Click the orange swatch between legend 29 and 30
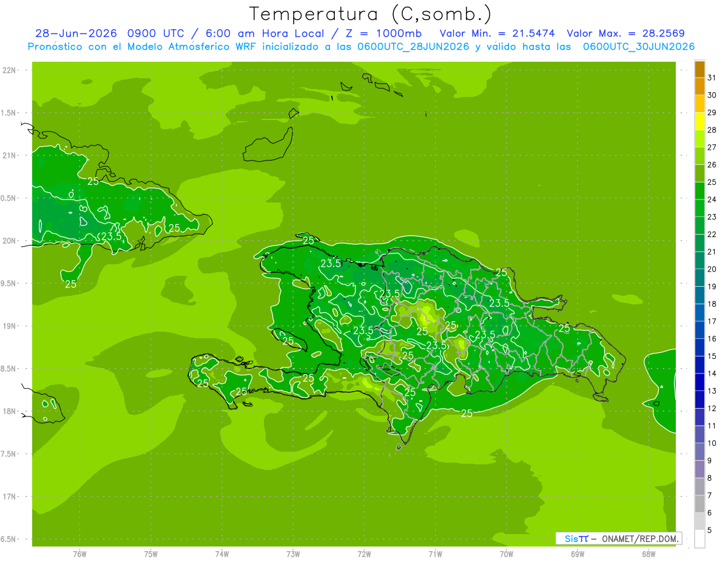 pos(699,103)
